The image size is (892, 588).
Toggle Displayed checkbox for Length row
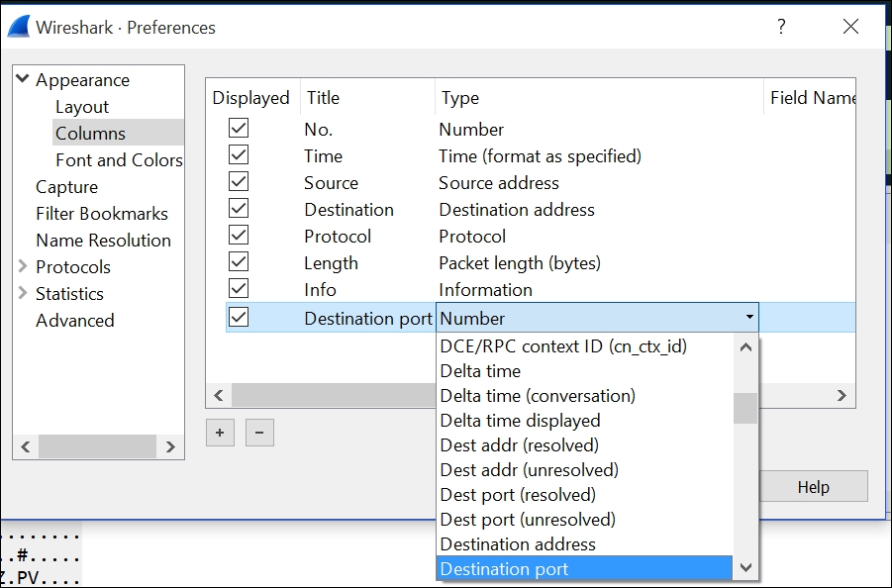point(239,261)
